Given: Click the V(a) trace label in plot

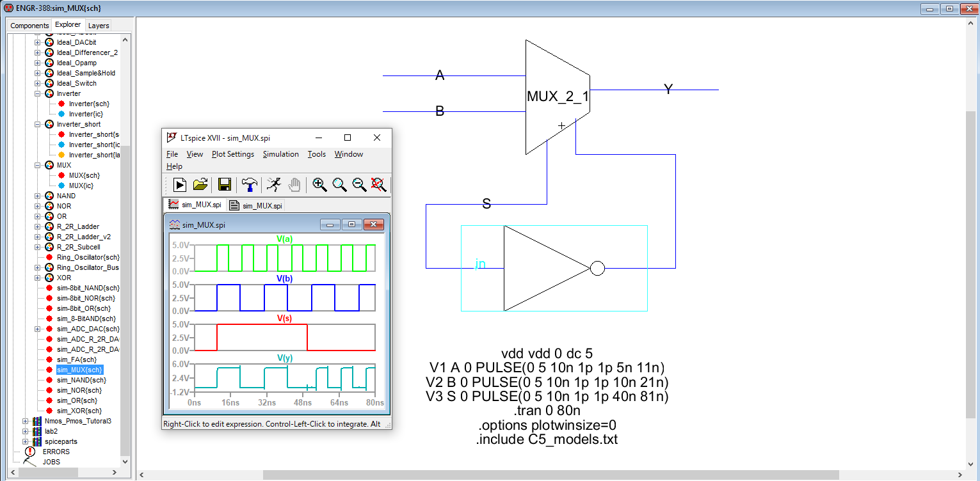Looking at the screenshot, I should [x=284, y=239].
